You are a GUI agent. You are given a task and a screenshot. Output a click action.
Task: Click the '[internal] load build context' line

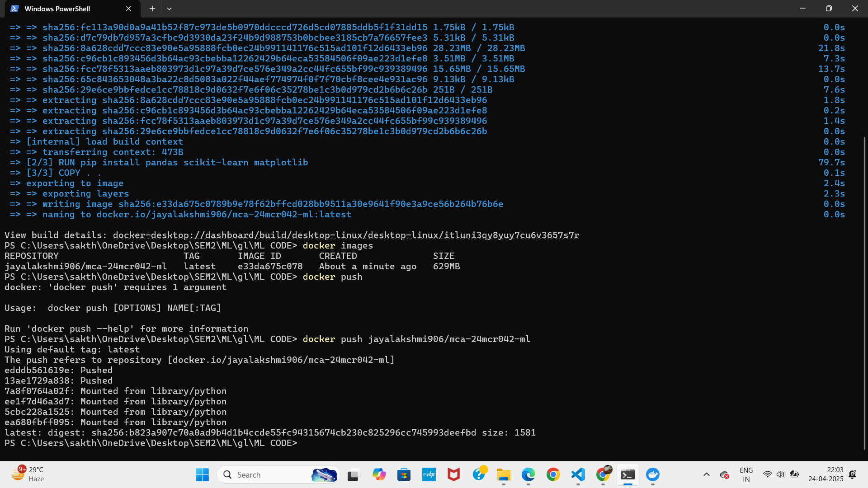click(x=96, y=141)
